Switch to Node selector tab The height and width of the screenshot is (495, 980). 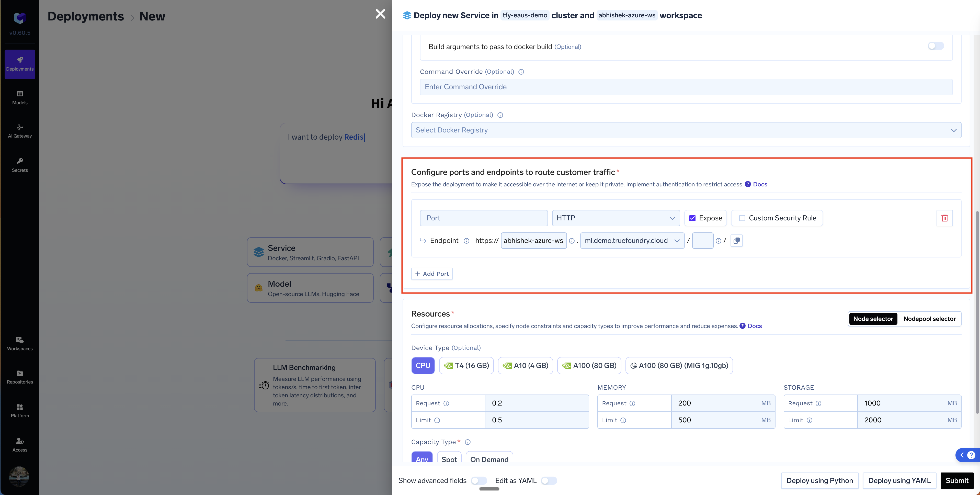coord(873,319)
